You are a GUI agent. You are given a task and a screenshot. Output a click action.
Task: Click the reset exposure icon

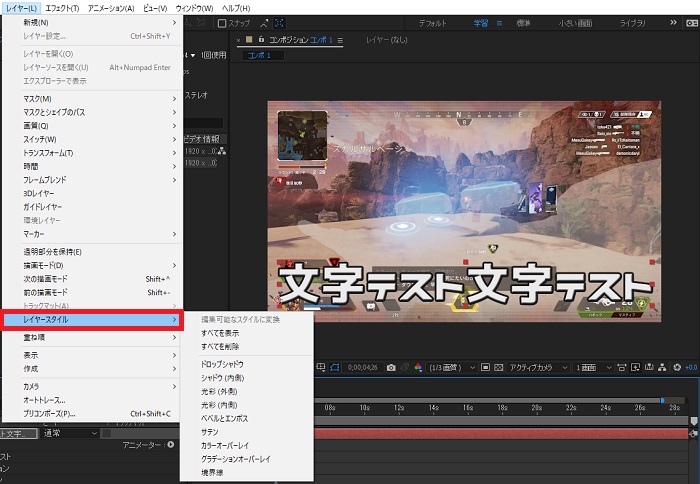(x=677, y=367)
